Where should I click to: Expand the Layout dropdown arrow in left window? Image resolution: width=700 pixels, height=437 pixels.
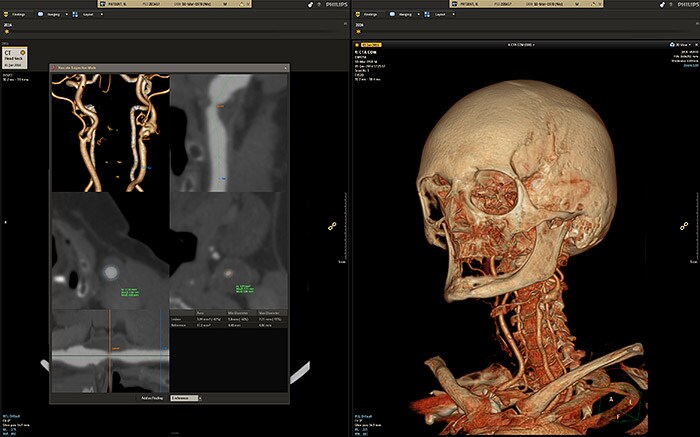click(x=101, y=14)
